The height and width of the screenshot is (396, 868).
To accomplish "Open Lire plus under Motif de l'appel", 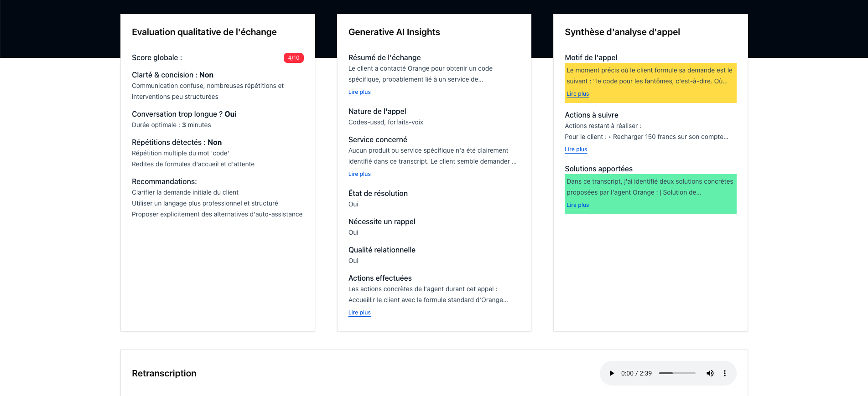I will pos(577,94).
